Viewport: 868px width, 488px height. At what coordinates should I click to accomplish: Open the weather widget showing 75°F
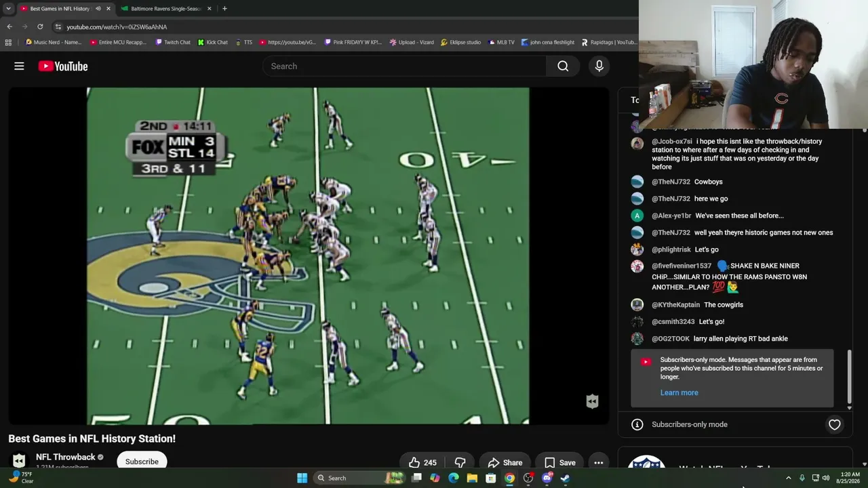(20, 478)
